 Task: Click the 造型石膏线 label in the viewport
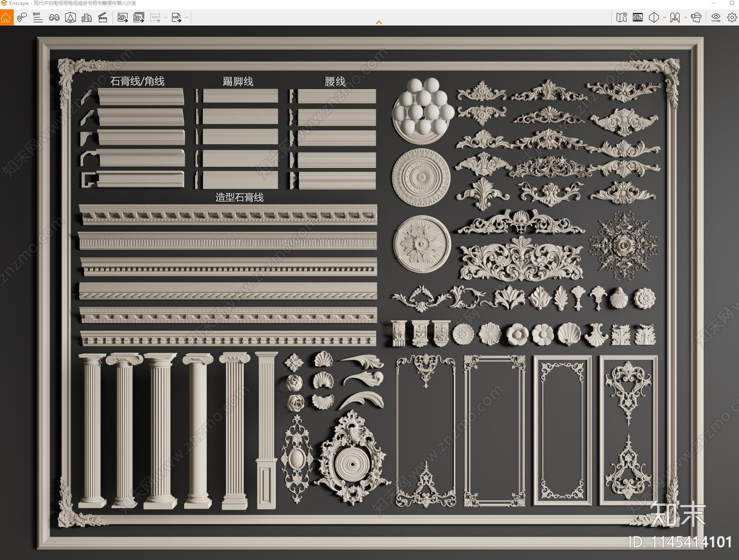[239, 197]
